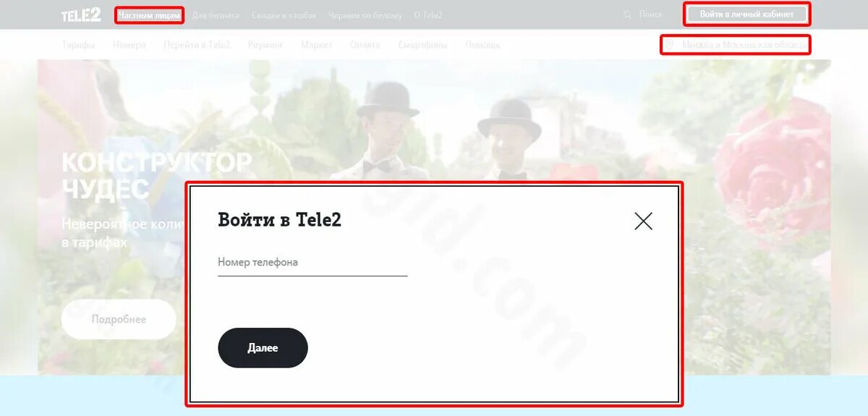Open Черным по белому page
The width and height of the screenshot is (868, 416).
365,15
